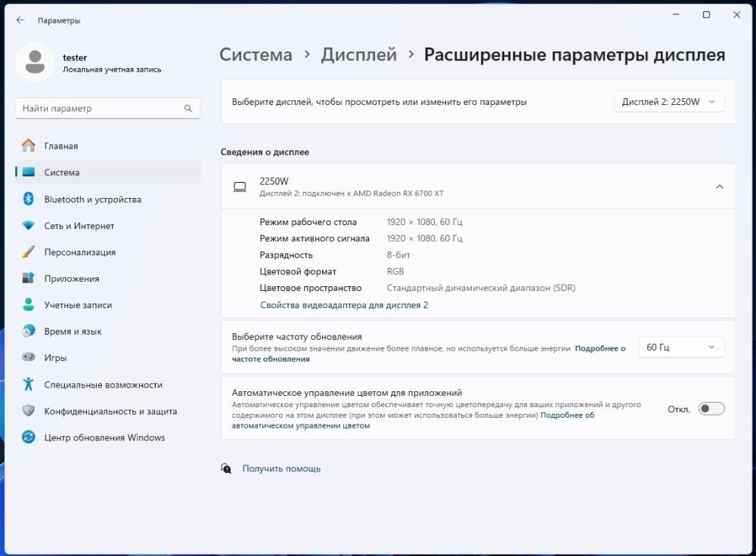
Task: Click Система in the breadcrumb
Action: (256, 54)
